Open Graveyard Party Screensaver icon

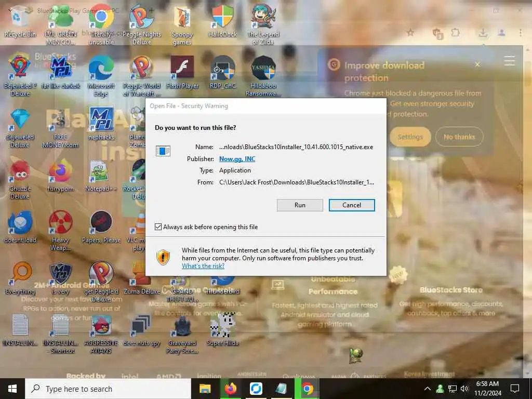tap(182, 334)
